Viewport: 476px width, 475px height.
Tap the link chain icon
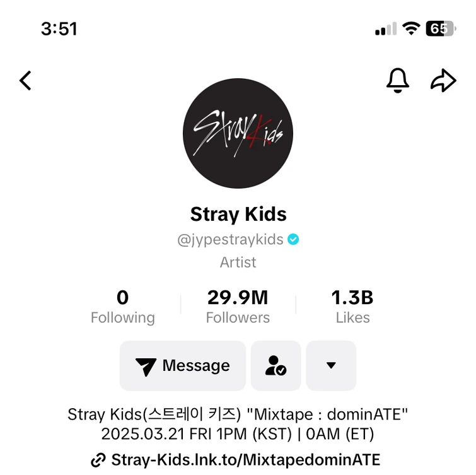tap(98, 460)
